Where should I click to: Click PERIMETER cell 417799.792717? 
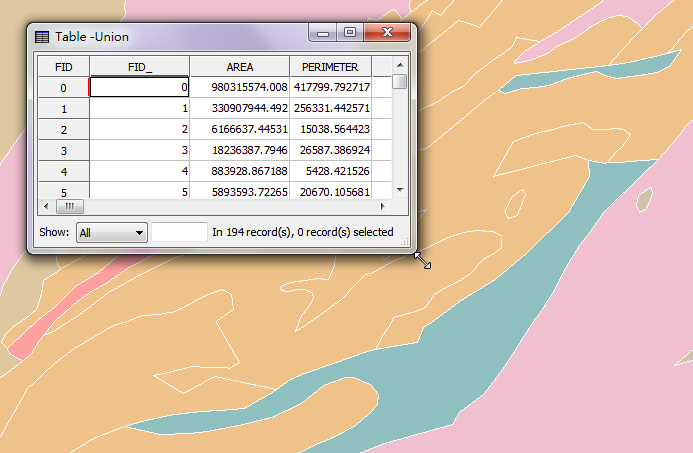coord(331,87)
